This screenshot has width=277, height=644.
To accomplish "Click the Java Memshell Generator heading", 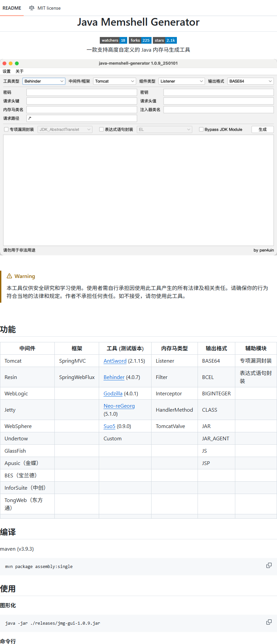I will tap(138, 22).
